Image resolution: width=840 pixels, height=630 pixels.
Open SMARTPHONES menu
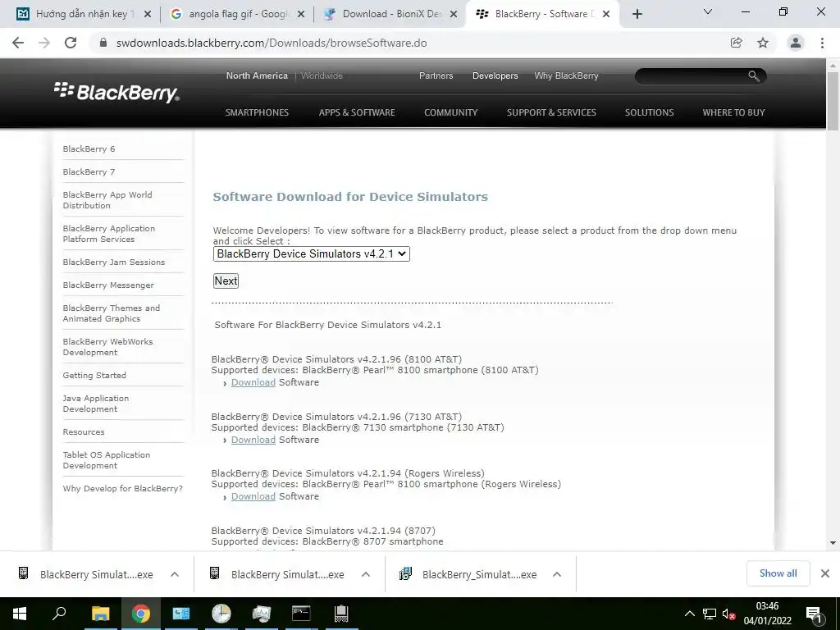pos(257,112)
